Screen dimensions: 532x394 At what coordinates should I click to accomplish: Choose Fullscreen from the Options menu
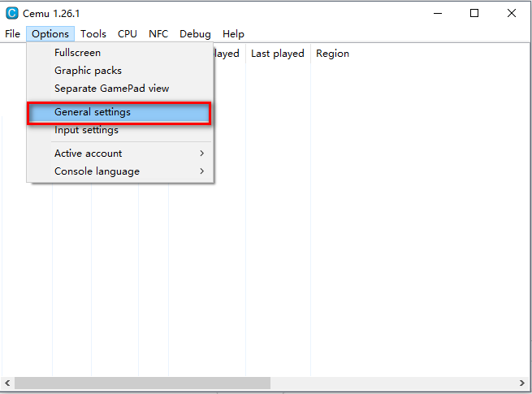click(120, 53)
